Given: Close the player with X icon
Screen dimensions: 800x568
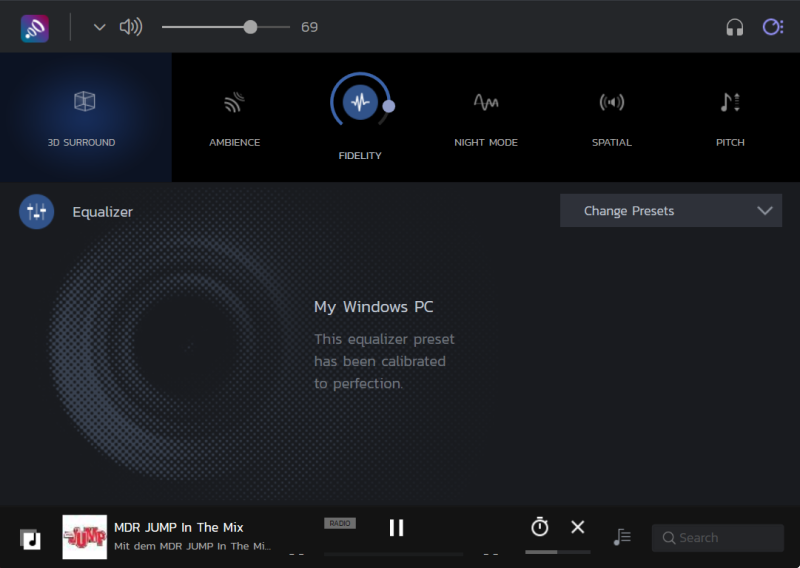Looking at the screenshot, I should click(578, 527).
